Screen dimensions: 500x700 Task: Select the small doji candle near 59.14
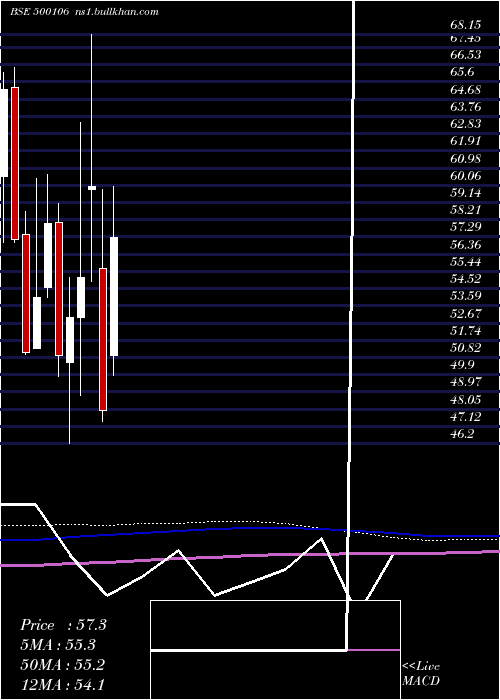pyautogui.click(x=92, y=188)
